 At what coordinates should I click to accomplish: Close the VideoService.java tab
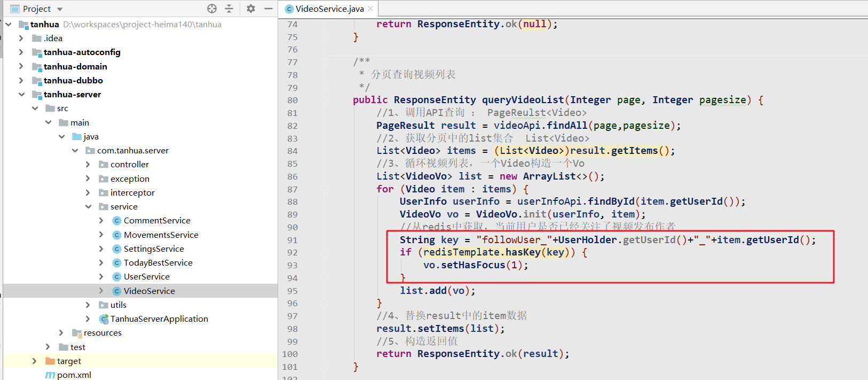pyautogui.click(x=370, y=9)
